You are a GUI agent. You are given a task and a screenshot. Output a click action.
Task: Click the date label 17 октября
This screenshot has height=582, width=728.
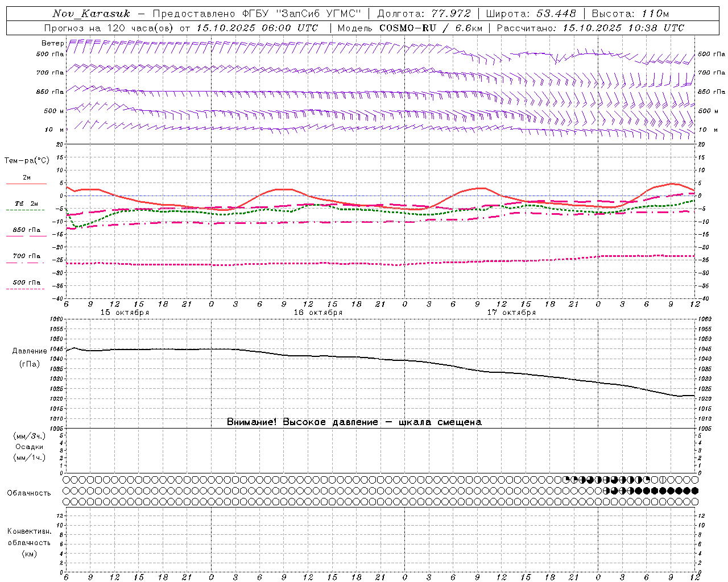(511, 313)
